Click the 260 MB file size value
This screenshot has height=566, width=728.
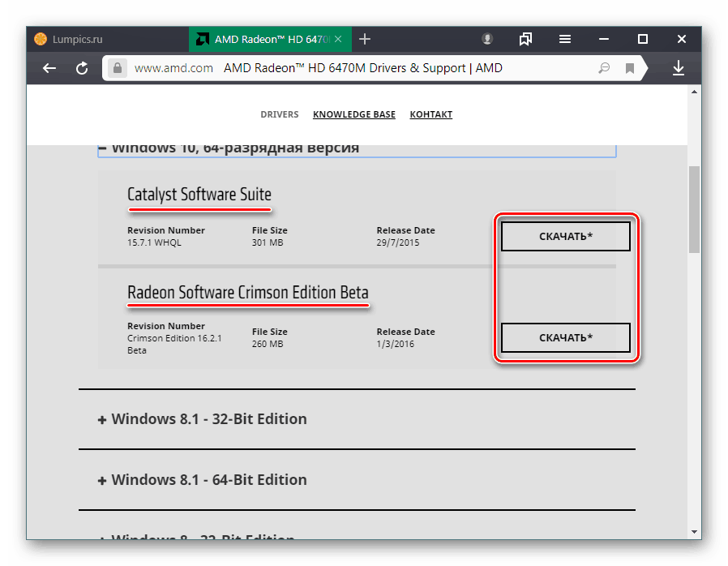[x=268, y=344]
